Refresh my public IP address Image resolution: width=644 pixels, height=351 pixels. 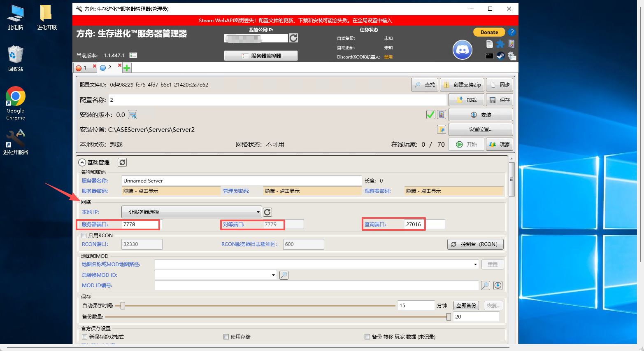point(293,38)
